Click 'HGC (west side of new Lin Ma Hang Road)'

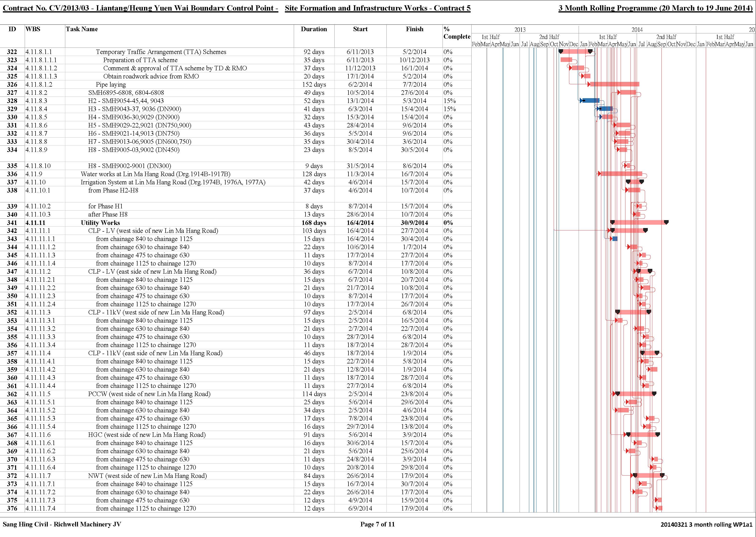tap(147, 435)
